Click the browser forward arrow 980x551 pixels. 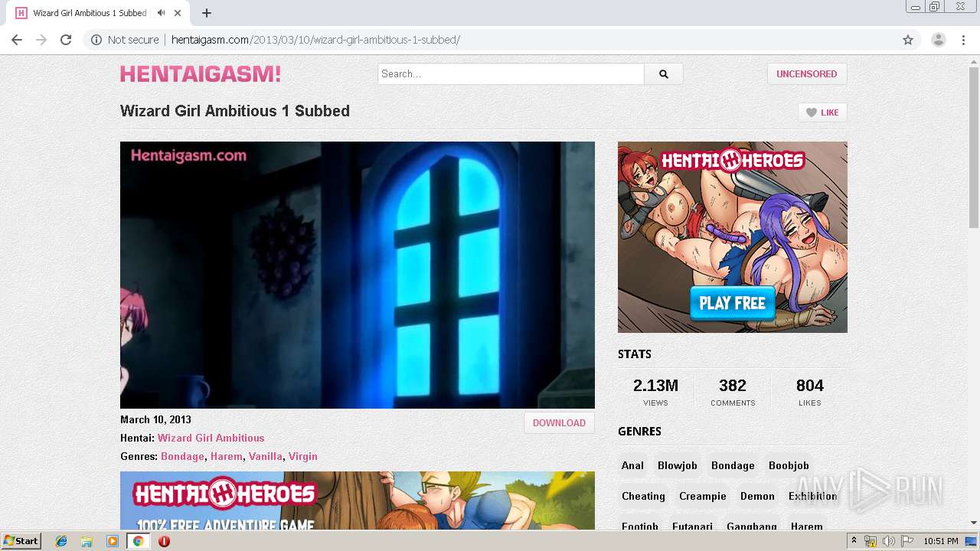[41, 40]
